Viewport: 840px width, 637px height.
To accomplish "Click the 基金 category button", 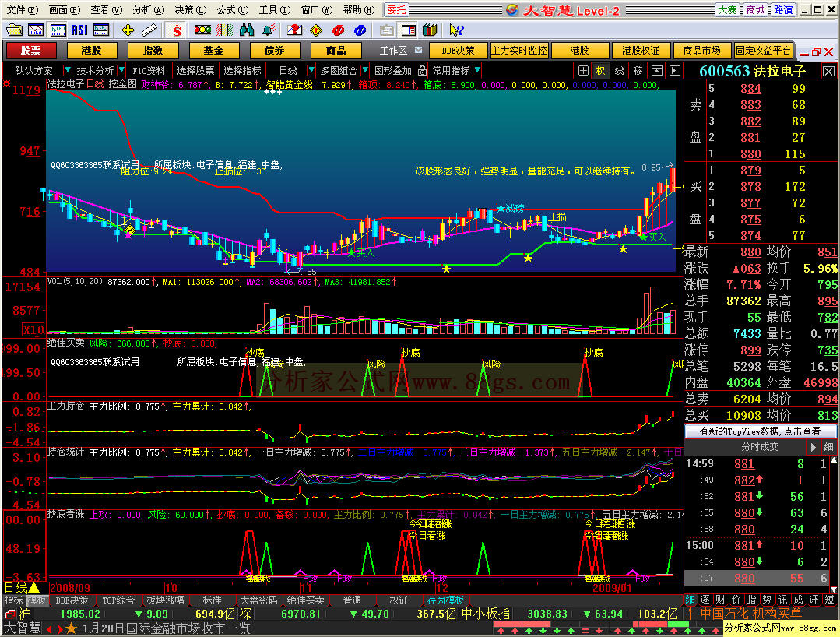I will [213, 51].
